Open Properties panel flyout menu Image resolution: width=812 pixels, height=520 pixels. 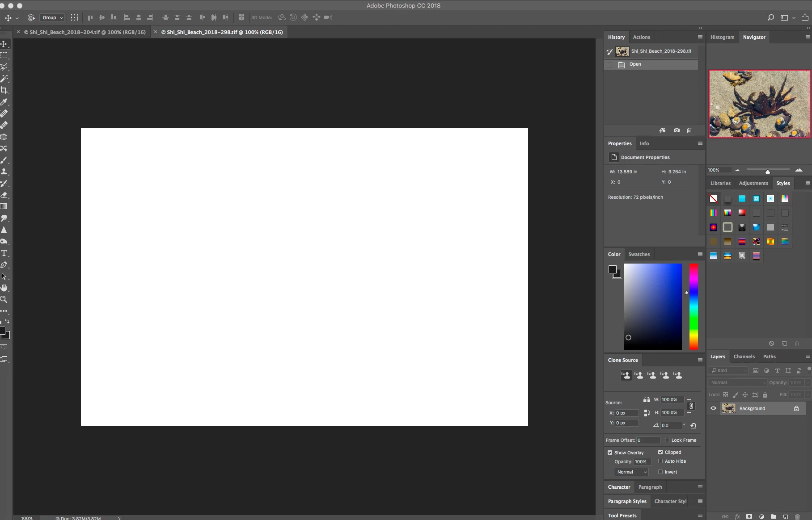pyautogui.click(x=700, y=143)
